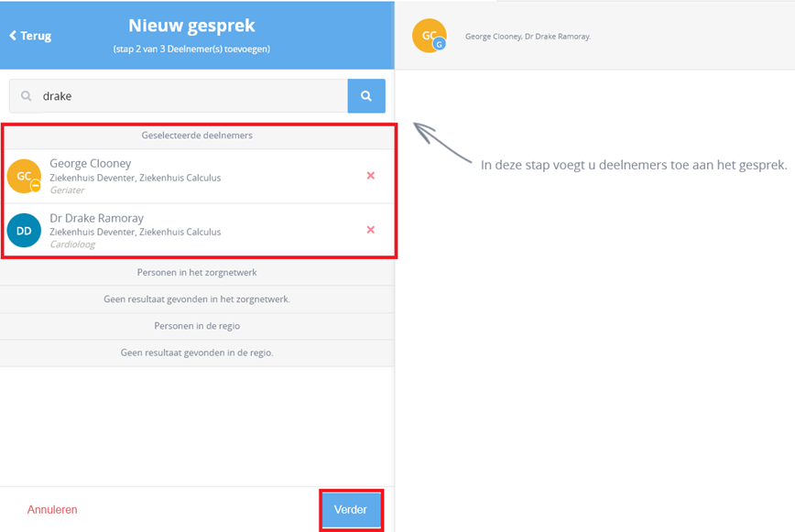Click the 'Personen in de regio' header

197,326
